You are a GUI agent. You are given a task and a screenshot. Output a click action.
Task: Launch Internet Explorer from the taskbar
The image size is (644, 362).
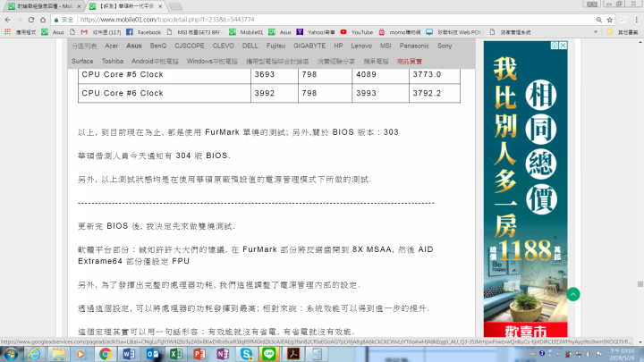pos(35,354)
